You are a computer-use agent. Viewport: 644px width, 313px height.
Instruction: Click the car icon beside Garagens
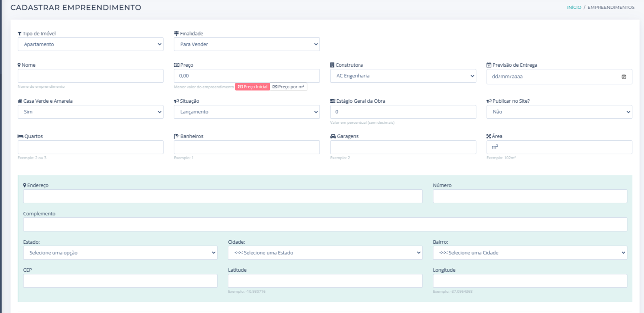click(x=333, y=136)
